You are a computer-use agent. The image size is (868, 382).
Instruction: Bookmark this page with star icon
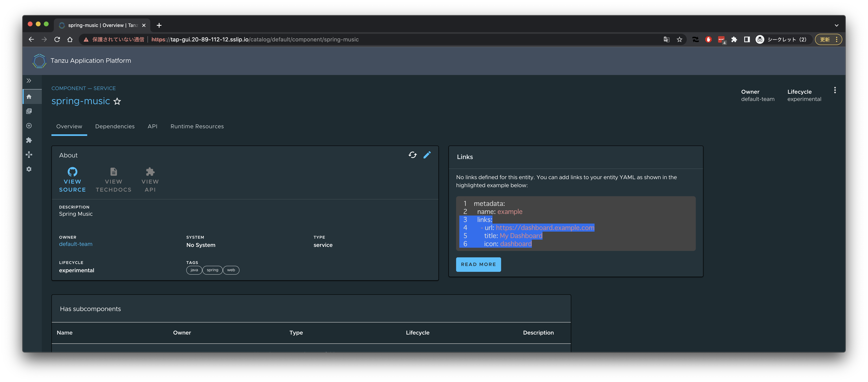pos(679,39)
